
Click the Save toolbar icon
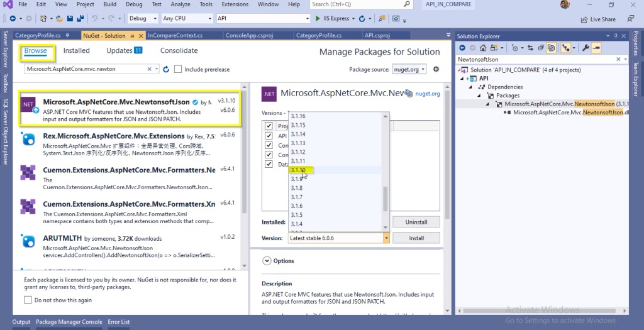pos(70,18)
